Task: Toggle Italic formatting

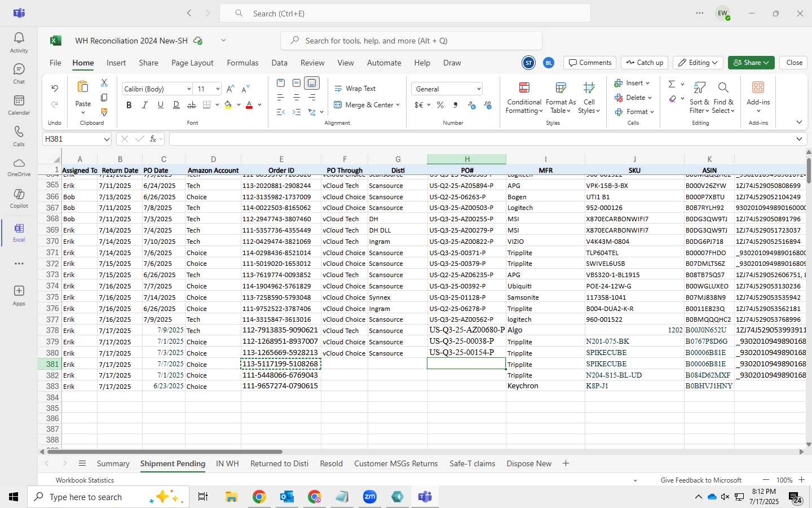Action: tap(145, 105)
